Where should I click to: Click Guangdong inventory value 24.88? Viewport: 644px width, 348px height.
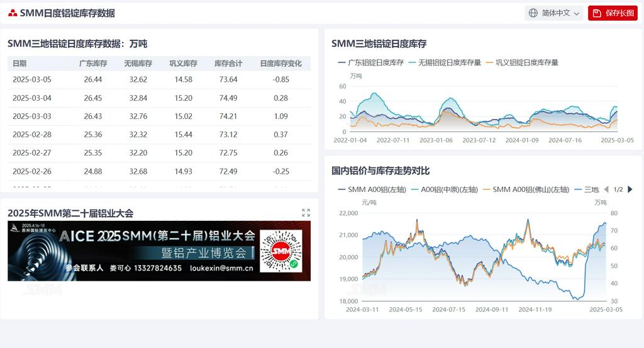(93, 171)
